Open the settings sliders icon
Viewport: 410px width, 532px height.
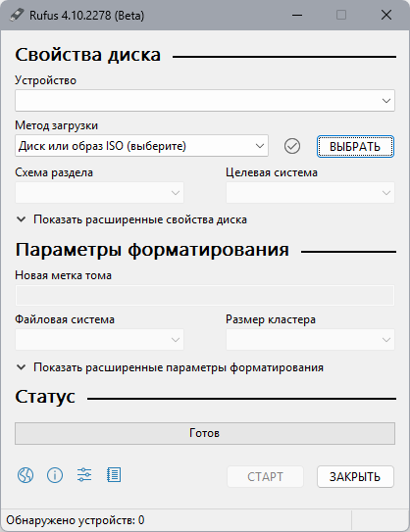84,475
